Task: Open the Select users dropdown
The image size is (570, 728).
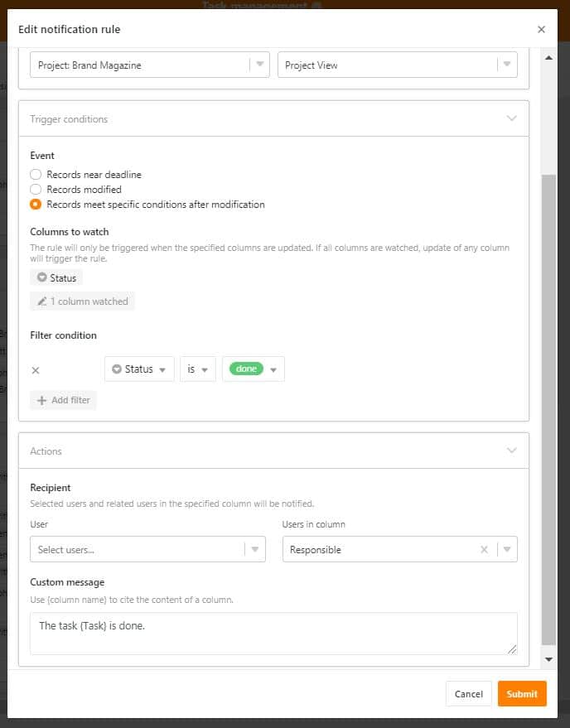Action: coord(147,549)
